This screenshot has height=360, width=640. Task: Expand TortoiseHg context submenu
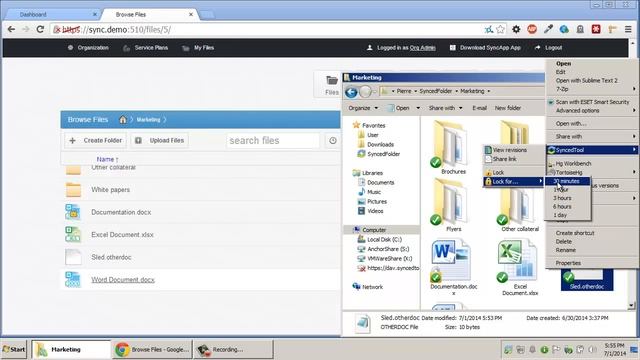(592, 172)
